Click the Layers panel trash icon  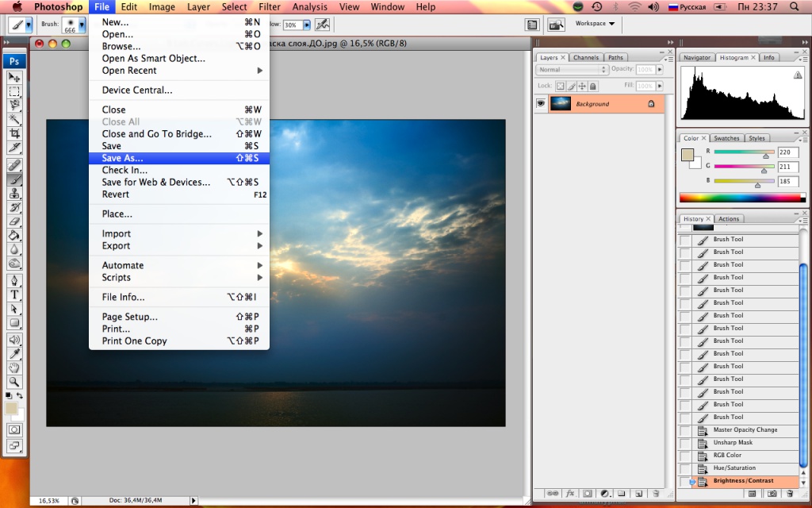coord(654,494)
